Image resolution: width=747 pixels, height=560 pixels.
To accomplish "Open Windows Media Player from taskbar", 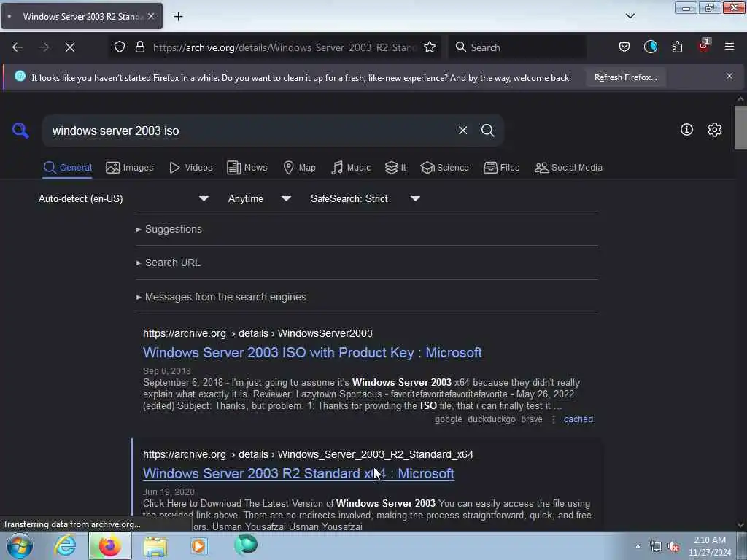I will (198, 545).
